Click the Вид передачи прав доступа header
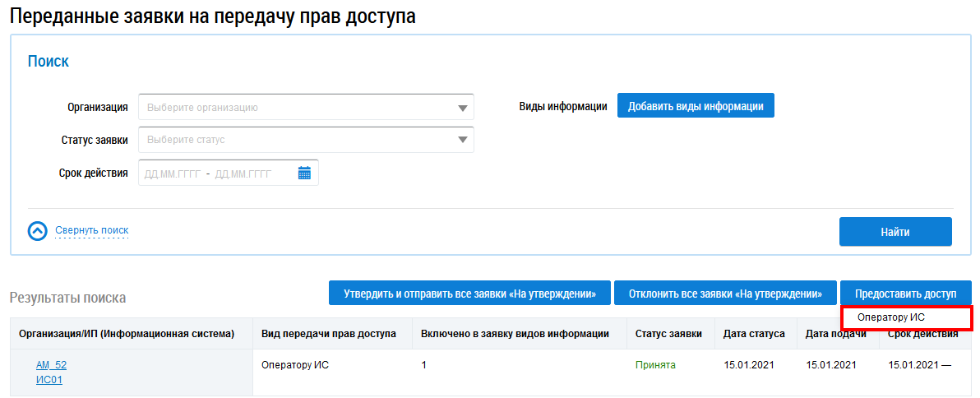The image size is (980, 398). click(x=328, y=334)
